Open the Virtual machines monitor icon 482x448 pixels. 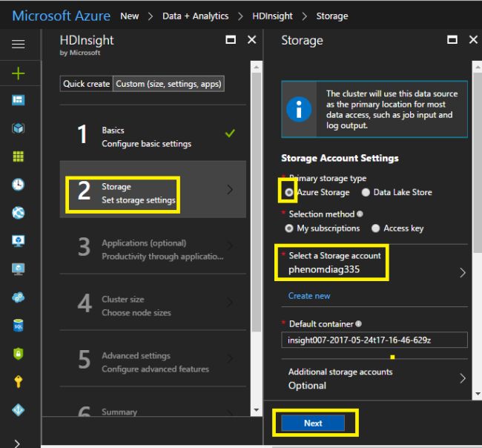click(18, 269)
